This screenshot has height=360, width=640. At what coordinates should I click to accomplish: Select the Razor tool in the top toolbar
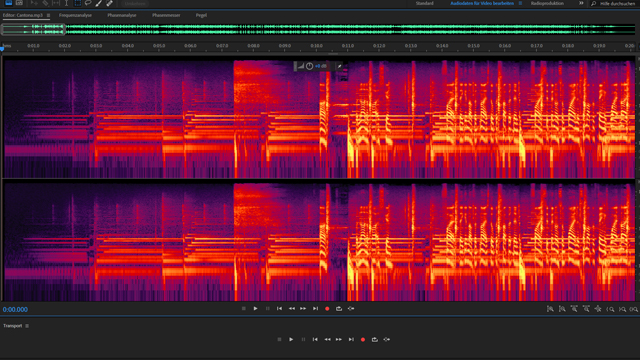pos(45,3)
